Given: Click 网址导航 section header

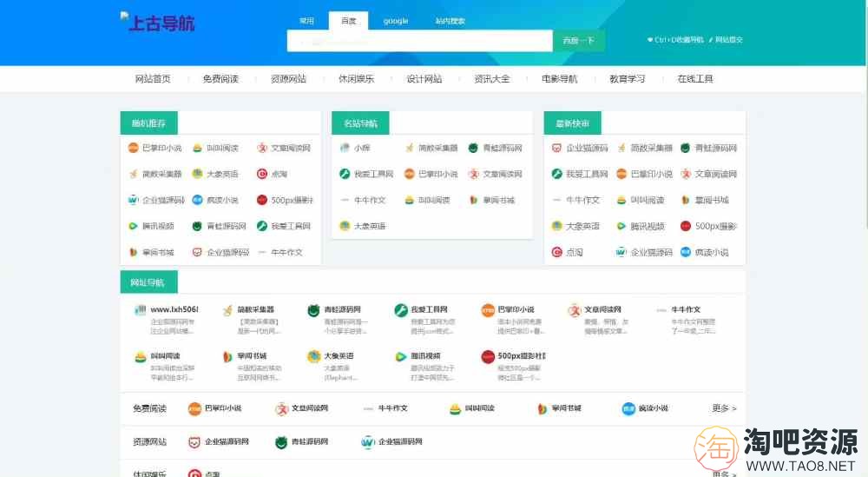Looking at the screenshot, I should 149,282.
